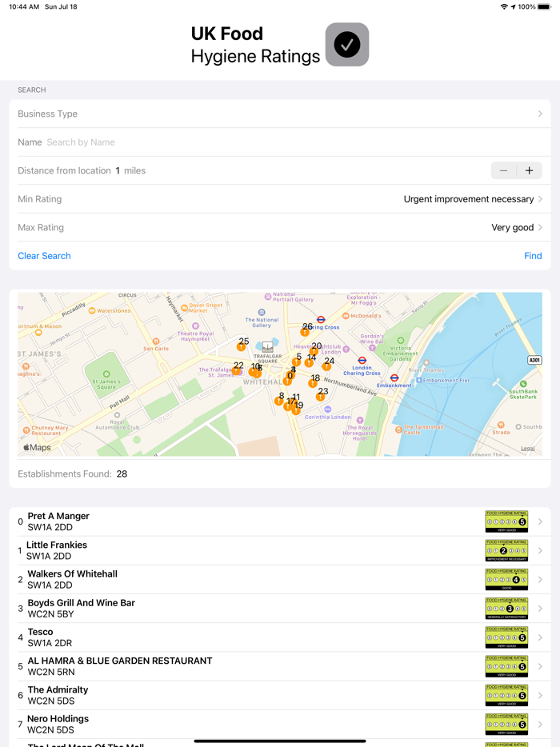Viewport: 560px width, 747px height.
Task: Open Max Rating Very good selector
Action: coord(280,227)
